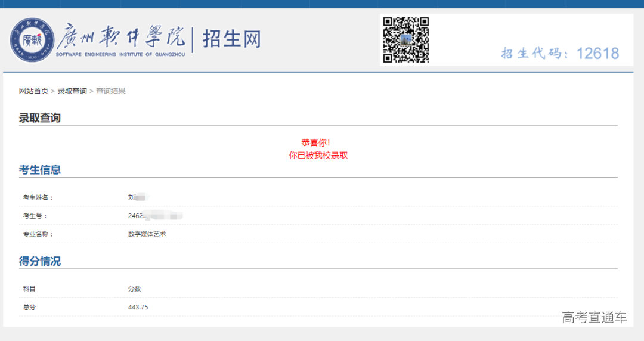Screen dimensions: 644x341
Task: Click the 数字媒体艺术 major name
Action: pos(147,234)
